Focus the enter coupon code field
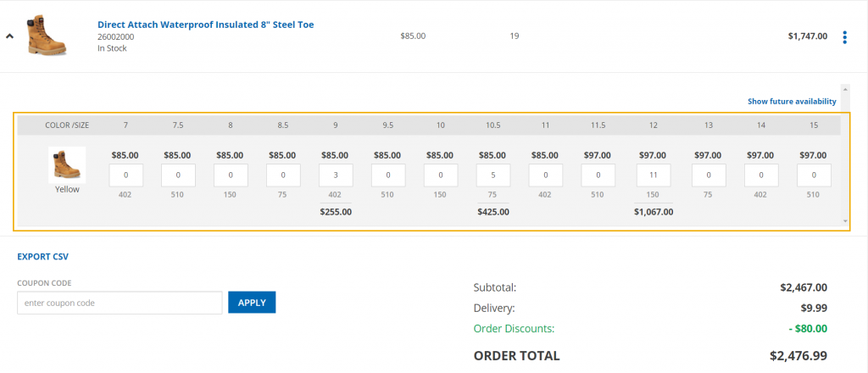 [x=120, y=303]
